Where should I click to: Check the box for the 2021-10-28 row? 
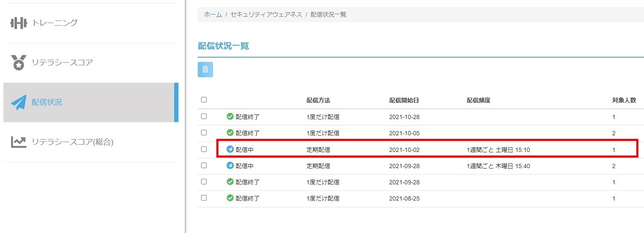[x=204, y=116]
